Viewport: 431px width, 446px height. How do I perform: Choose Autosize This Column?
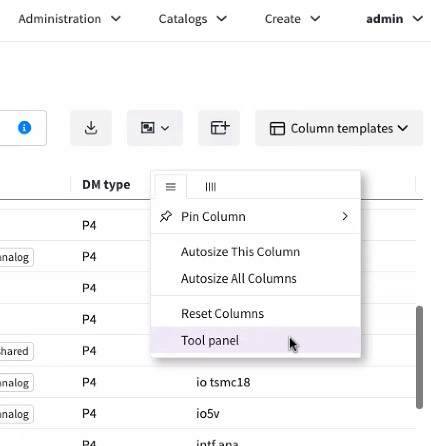(x=240, y=252)
